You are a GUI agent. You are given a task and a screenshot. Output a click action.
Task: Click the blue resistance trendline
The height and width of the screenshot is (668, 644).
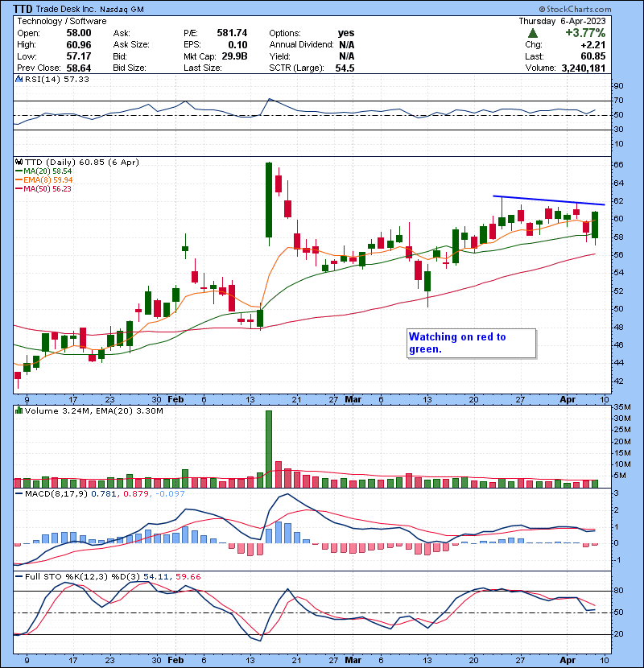(548, 200)
